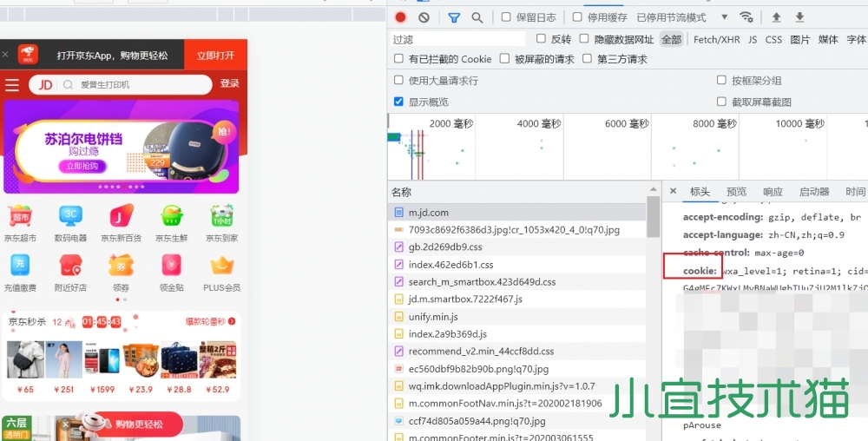The width and height of the screenshot is (868, 441).
Task: Dismiss the 购物更轻松 floating bar X
Action: (65, 425)
